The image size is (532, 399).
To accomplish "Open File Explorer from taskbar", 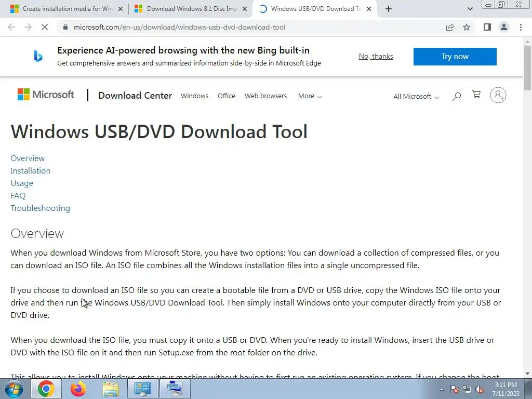I will click(111, 389).
